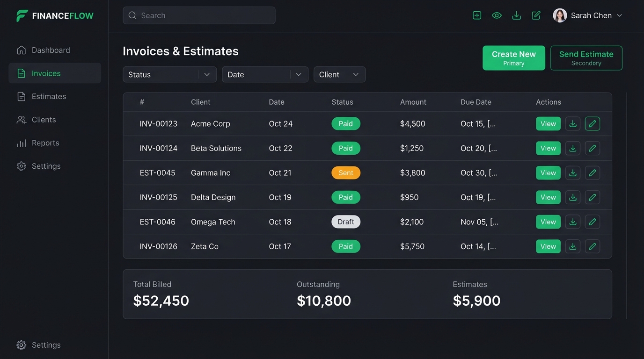The height and width of the screenshot is (359, 644).
Task: Click Settings at the sidebar bottom
Action: 55,345
